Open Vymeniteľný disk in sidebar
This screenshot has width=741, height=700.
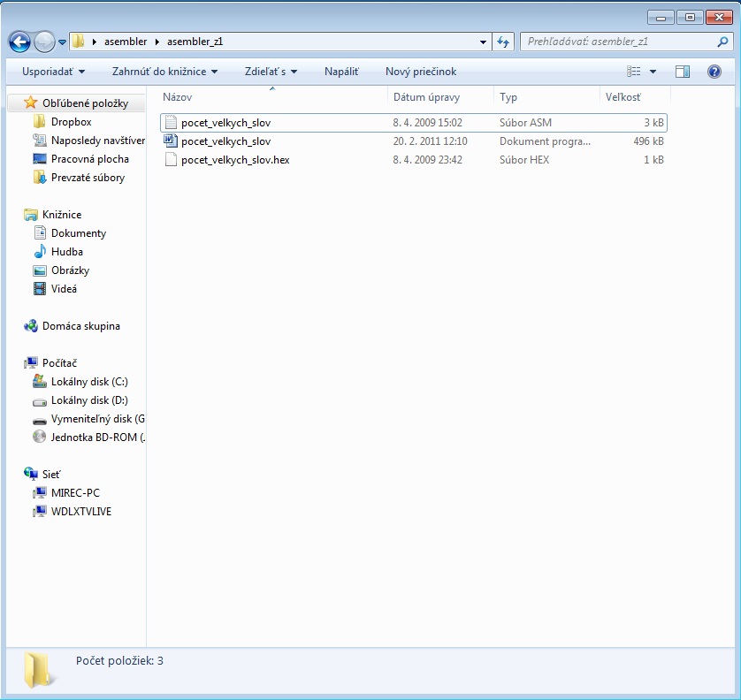coord(98,418)
